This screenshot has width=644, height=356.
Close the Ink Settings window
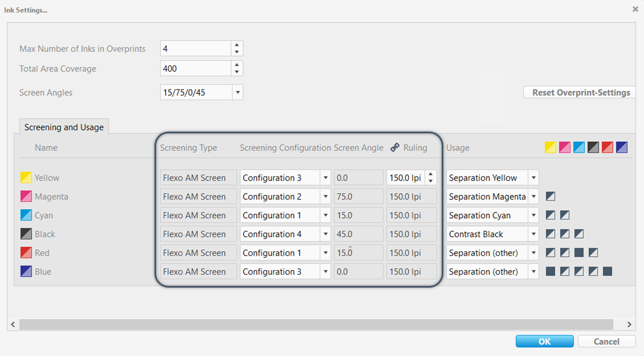coord(635,9)
